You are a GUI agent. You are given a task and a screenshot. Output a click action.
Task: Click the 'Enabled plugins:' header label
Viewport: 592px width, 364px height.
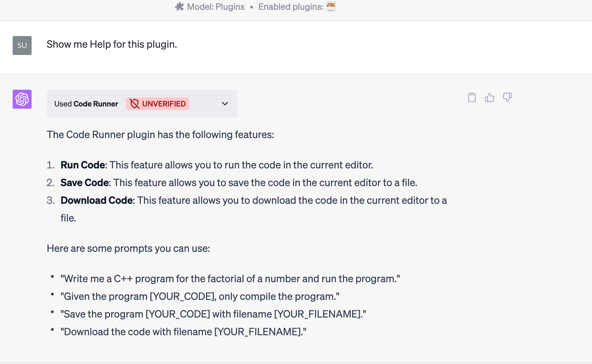291,7
